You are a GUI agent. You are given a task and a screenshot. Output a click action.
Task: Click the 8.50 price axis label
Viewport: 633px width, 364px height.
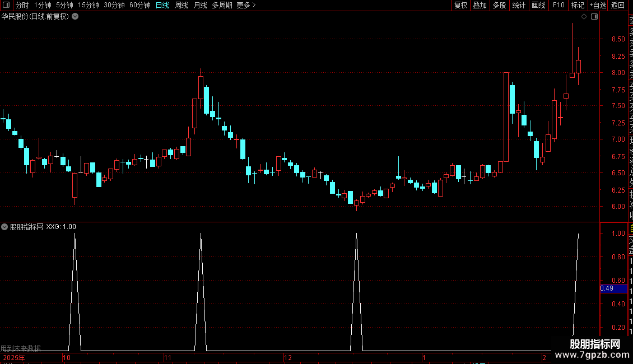coord(618,39)
